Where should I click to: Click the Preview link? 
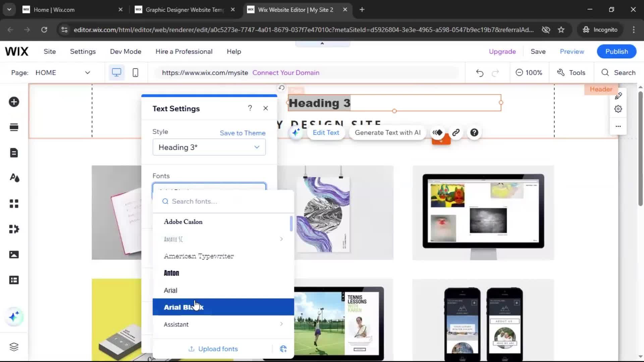coord(572,52)
